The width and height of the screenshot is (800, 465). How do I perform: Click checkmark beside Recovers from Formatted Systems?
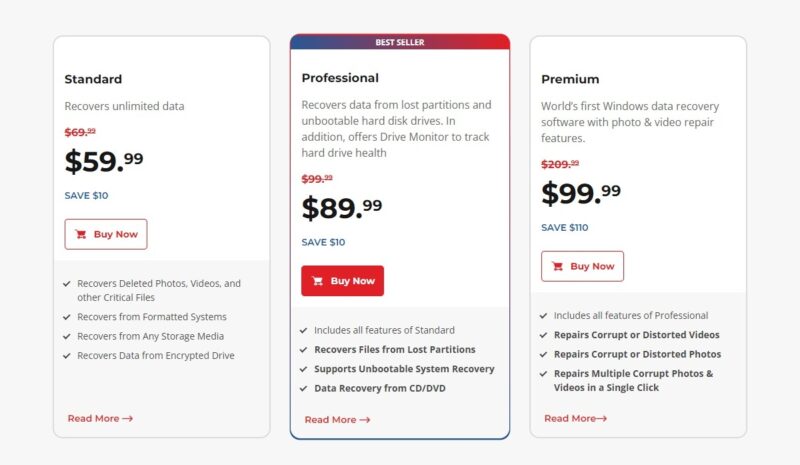(x=67, y=317)
